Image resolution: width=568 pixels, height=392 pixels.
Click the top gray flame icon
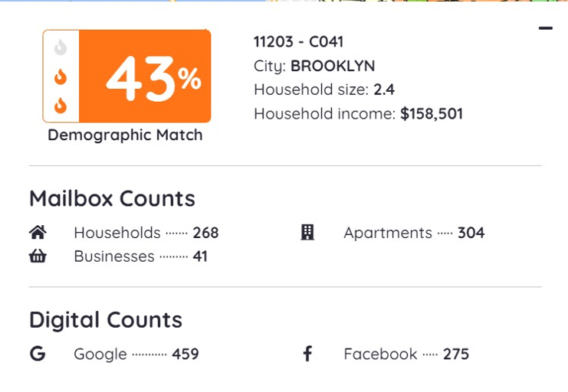[x=61, y=48]
